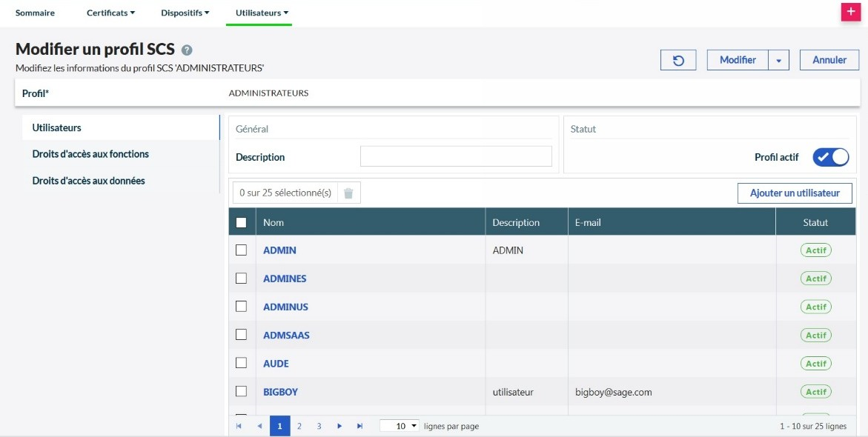Open the Modifier split-button dropdown arrow
The image size is (868, 437).
pos(778,60)
